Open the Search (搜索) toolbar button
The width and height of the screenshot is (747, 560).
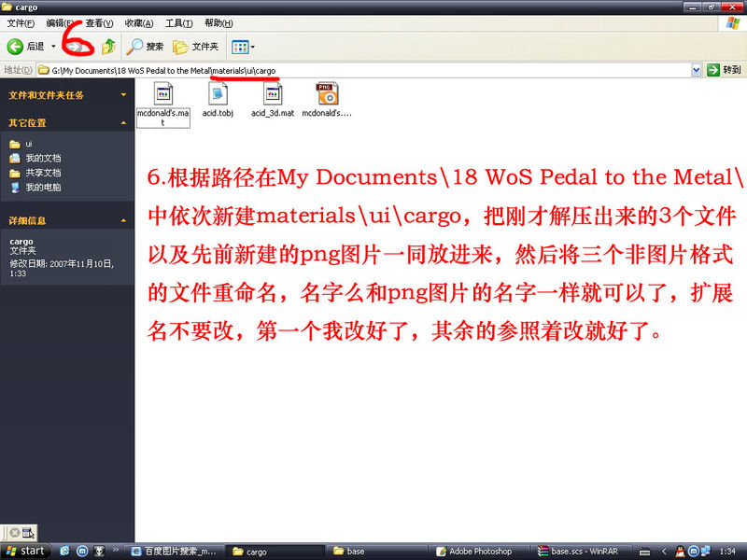pyautogui.click(x=146, y=46)
